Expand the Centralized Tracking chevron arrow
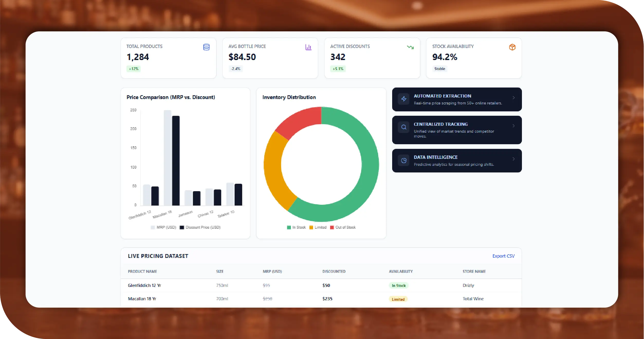The height and width of the screenshot is (339, 644). (x=513, y=126)
